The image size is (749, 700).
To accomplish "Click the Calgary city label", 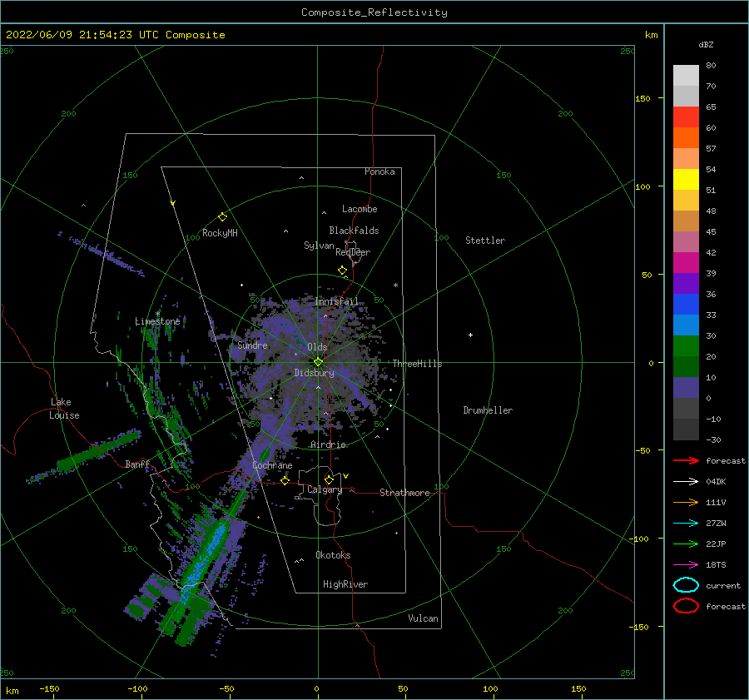I will pos(325,489).
